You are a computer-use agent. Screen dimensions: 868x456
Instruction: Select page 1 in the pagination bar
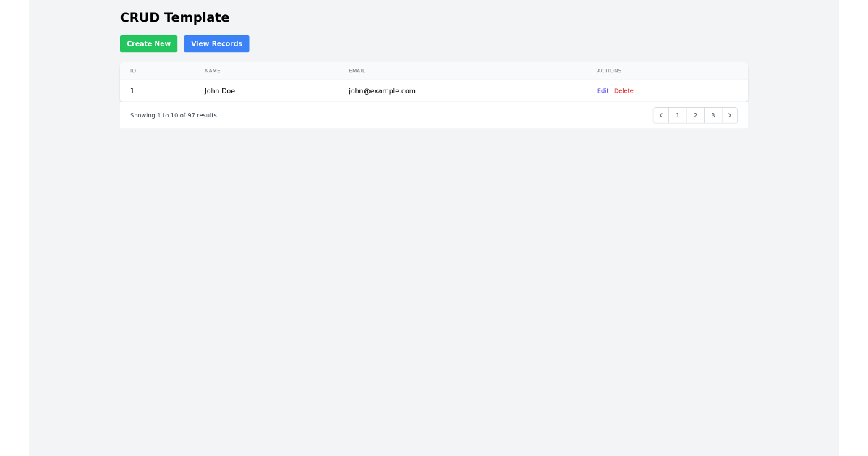(x=678, y=115)
